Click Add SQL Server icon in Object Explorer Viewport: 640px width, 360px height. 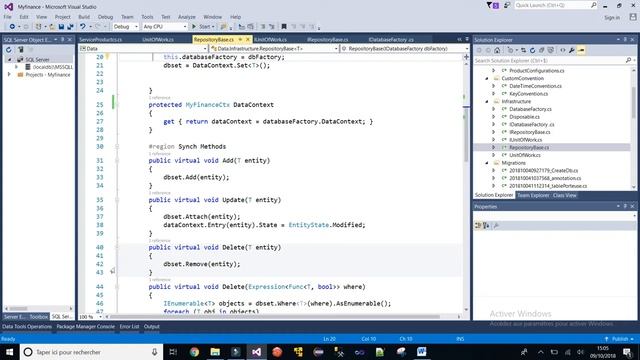pyautogui.click(x=20, y=50)
